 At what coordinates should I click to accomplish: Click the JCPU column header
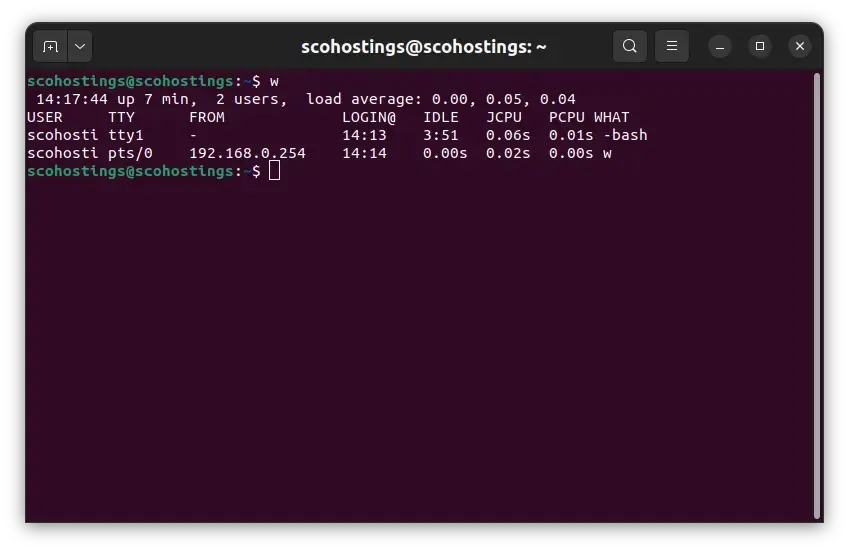[504, 117]
